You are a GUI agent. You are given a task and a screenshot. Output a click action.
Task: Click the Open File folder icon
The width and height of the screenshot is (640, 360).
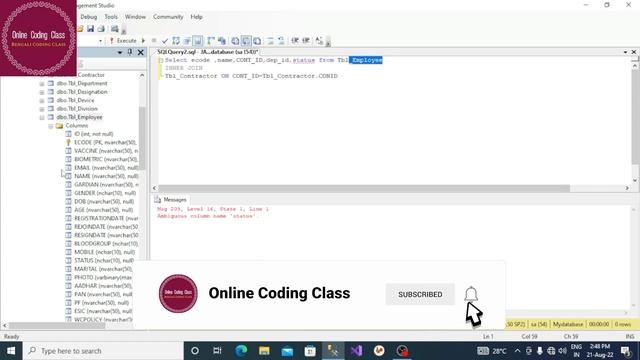(80, 29)
